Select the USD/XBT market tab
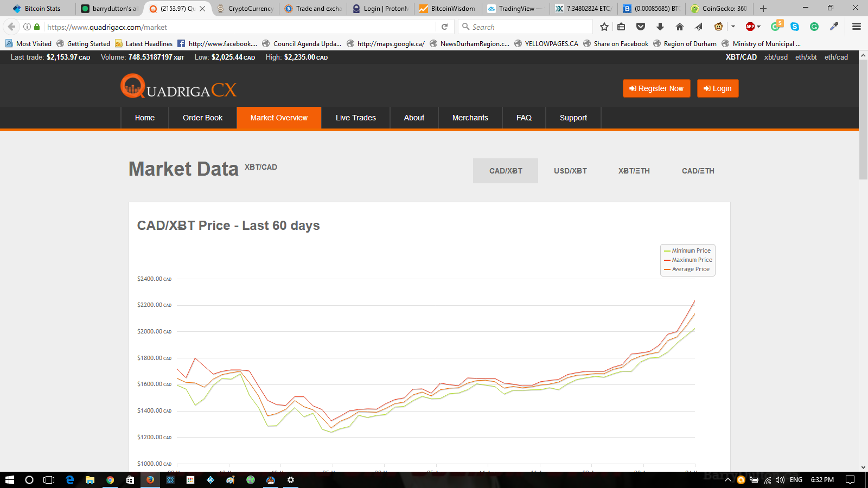Viewport: 868px width, 488px height. pos(570,171)
